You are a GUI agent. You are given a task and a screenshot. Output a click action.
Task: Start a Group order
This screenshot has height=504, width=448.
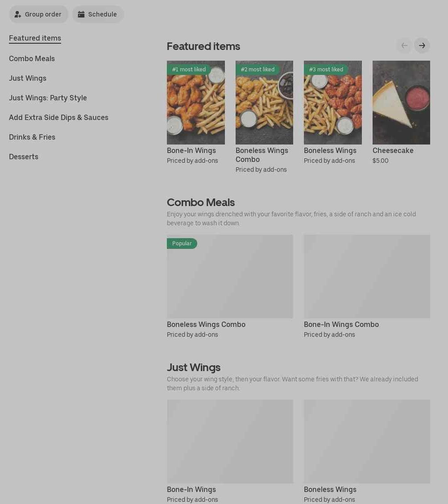click(x=38, y=14)
